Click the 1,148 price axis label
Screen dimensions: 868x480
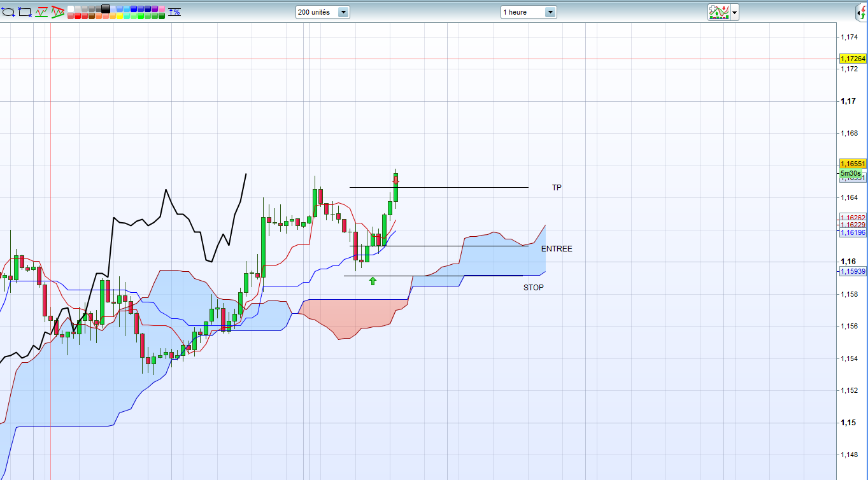[850, 455]
